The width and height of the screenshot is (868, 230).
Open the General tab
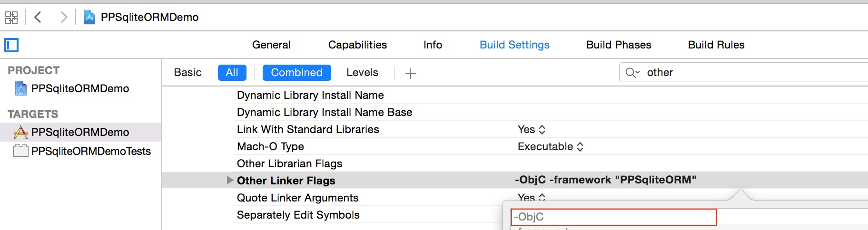pos(271,45)
